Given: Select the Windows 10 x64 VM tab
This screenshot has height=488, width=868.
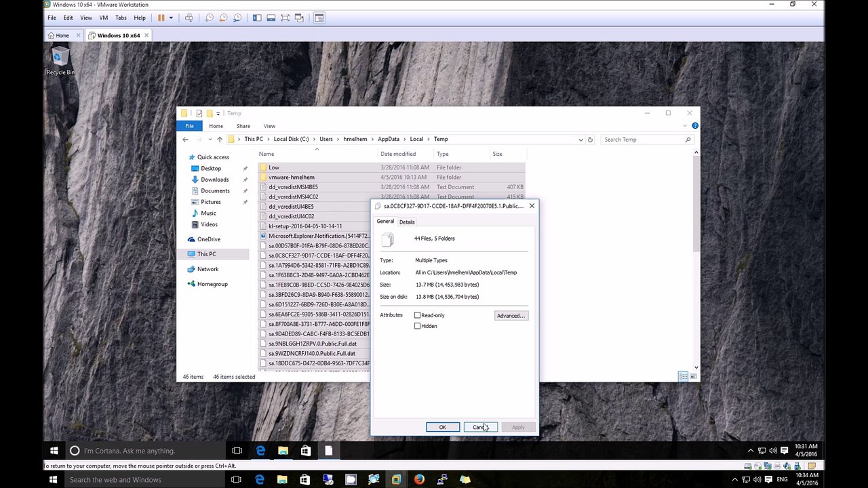Looking at the screenshot, I should (x=118, y=35).
